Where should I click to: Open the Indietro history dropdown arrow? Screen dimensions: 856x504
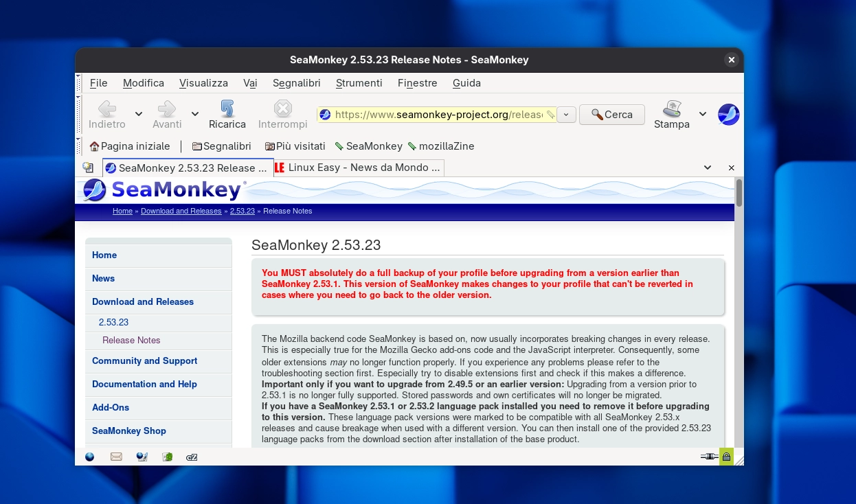coord(138,114)
